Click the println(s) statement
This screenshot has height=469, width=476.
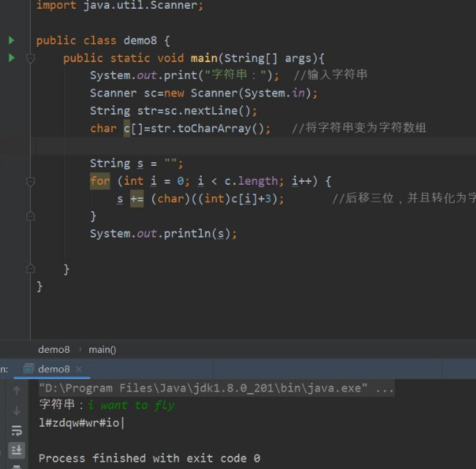pos(163,234)
